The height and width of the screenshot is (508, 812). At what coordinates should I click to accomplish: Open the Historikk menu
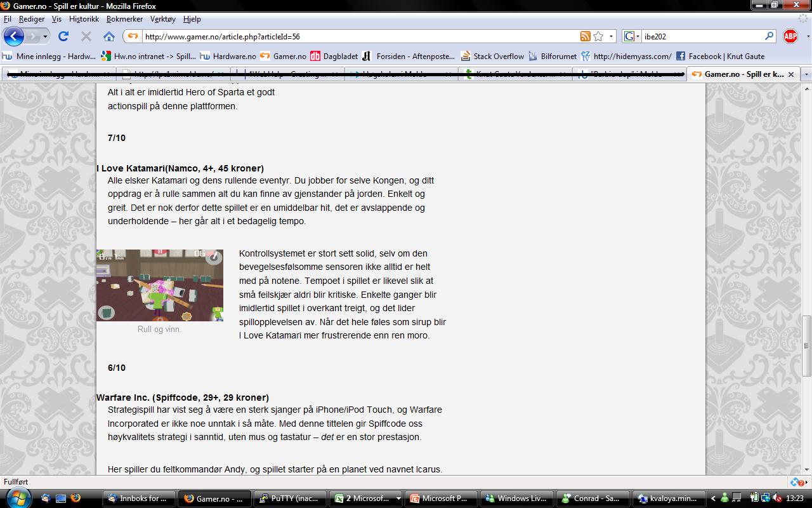pyautogui.click(x=84, y=19)
